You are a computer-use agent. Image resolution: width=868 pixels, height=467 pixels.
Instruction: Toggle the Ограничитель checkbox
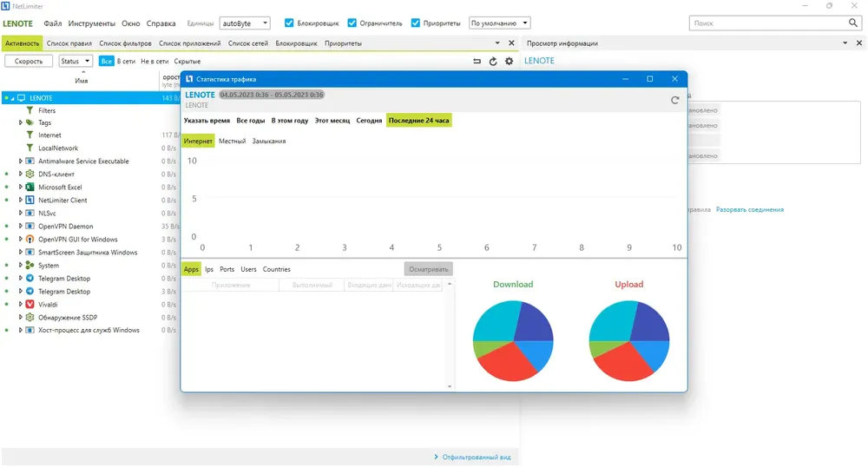pyautogui.click(x=352, y=23)
